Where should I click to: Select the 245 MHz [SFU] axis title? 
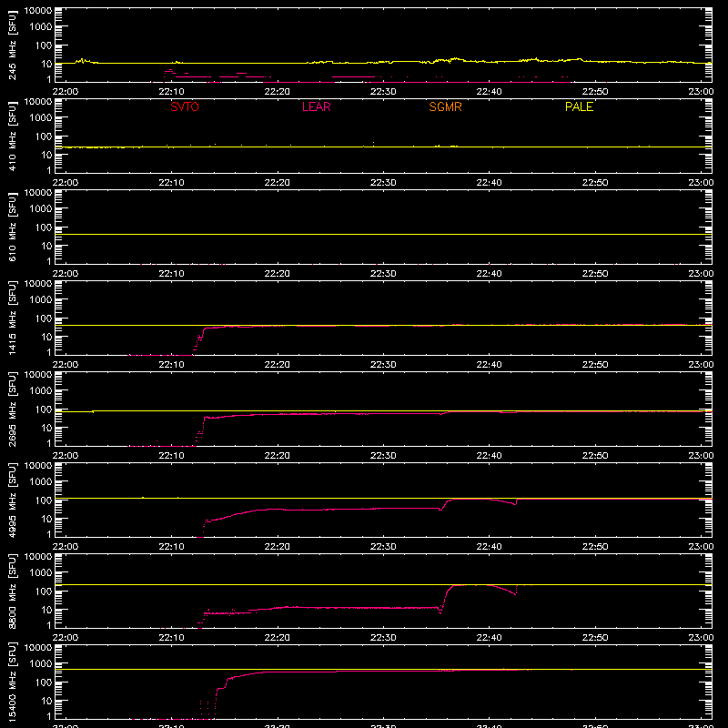tap(13, 45)
